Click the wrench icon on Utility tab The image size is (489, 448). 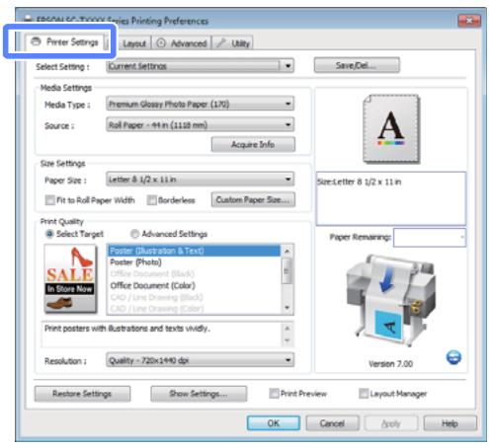(221, 42)
